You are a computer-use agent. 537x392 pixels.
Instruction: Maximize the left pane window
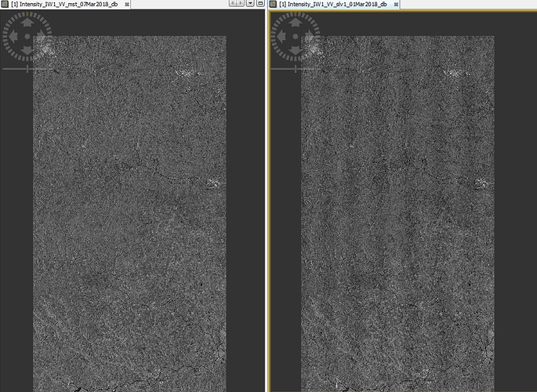click(260, 3)
